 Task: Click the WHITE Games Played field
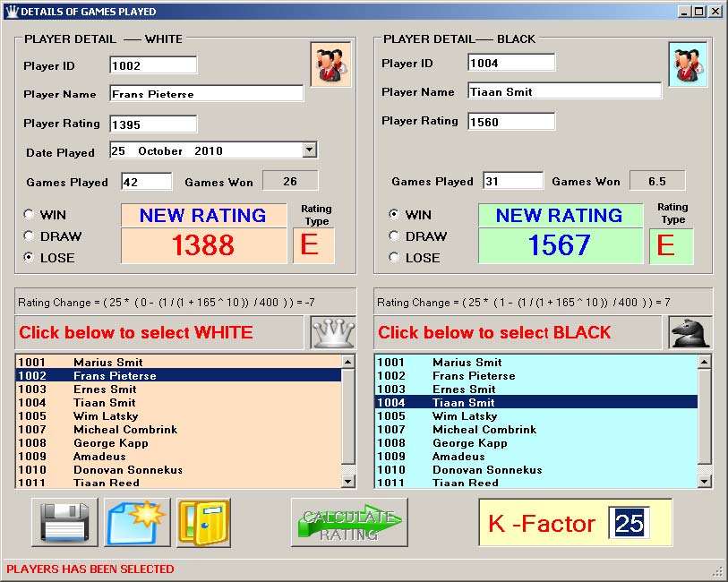coord(147,182)
